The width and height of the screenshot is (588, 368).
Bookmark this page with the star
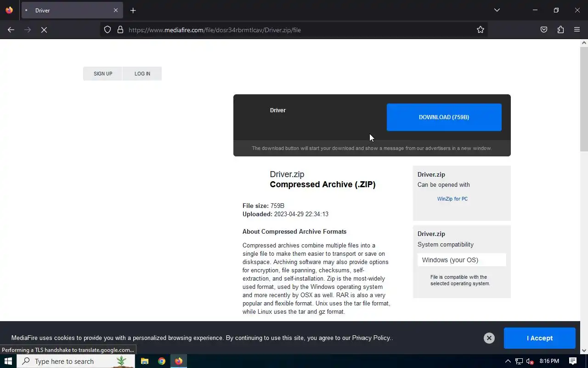[481, 30]
